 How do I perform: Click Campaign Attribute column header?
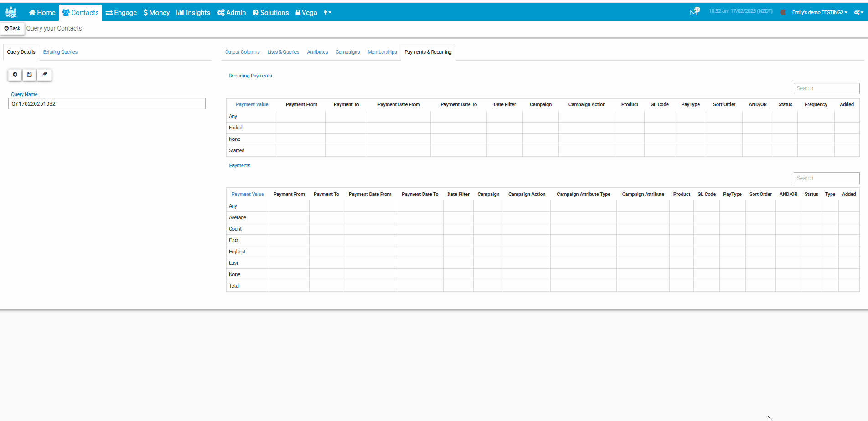(x=643, y=194)
